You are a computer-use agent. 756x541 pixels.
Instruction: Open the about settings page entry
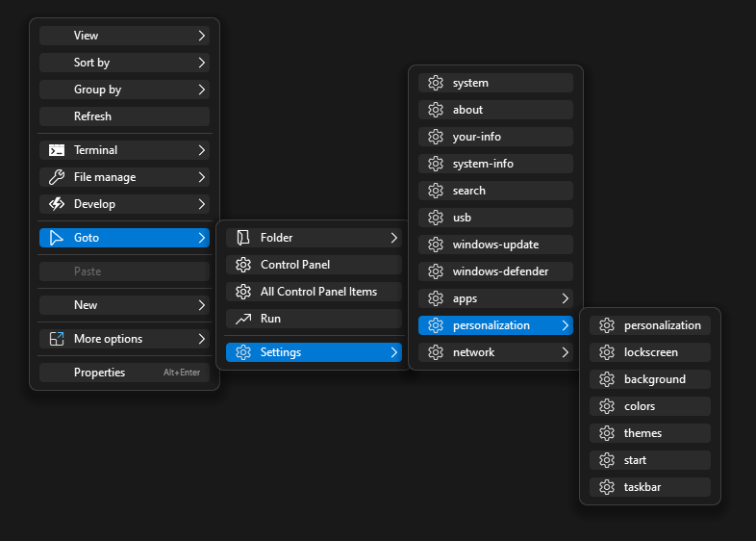495,110
